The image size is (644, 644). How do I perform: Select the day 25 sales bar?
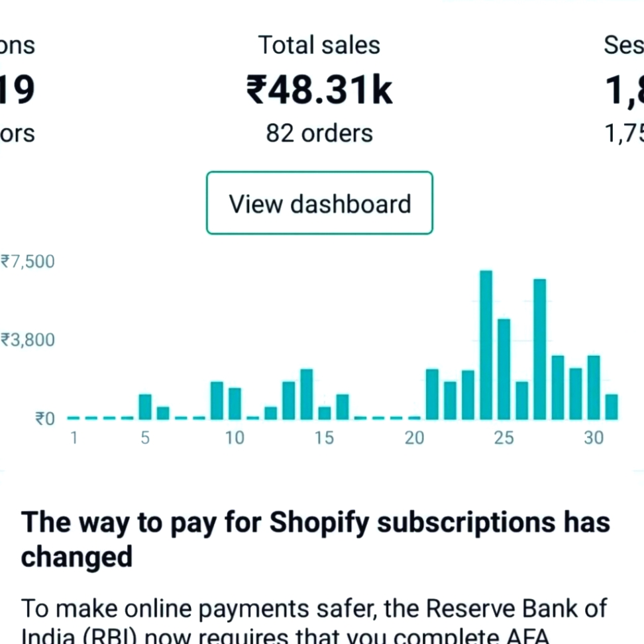click(x=504, y=369)
